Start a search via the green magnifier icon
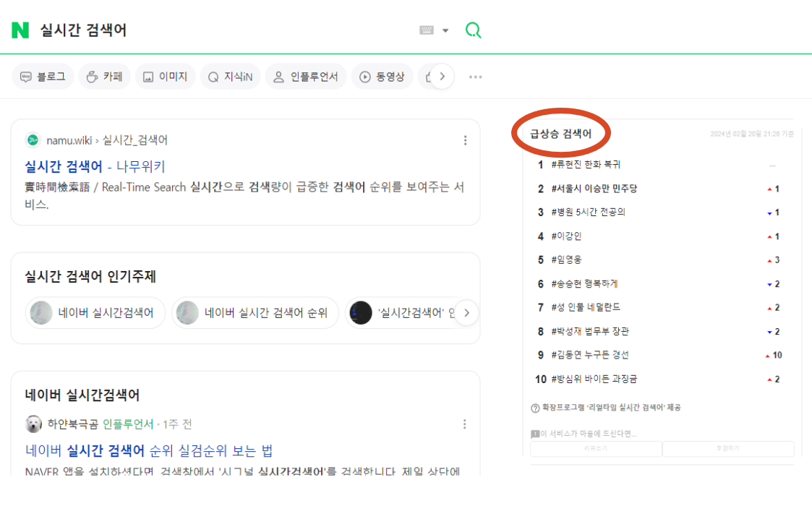 pyautogui.click(x=474, y=30)
